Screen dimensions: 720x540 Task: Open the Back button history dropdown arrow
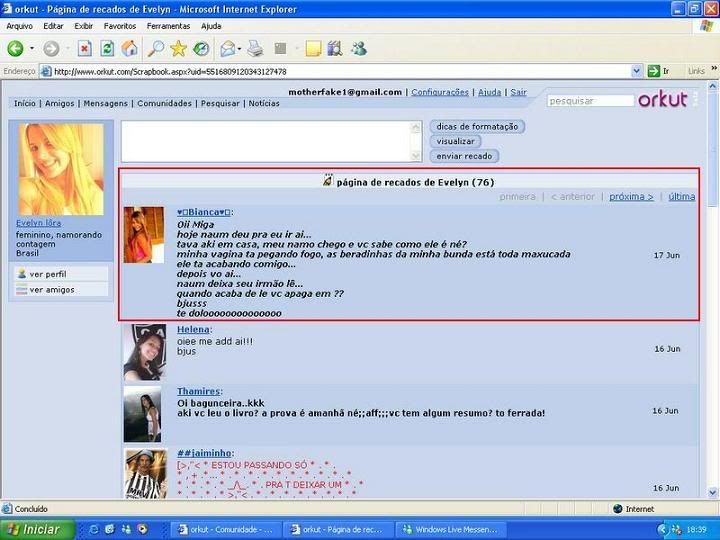click(32, 48)
